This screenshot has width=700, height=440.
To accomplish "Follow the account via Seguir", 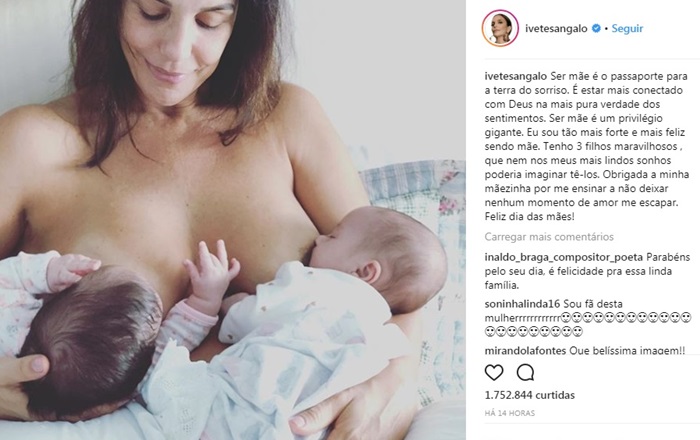I will 627,28.
